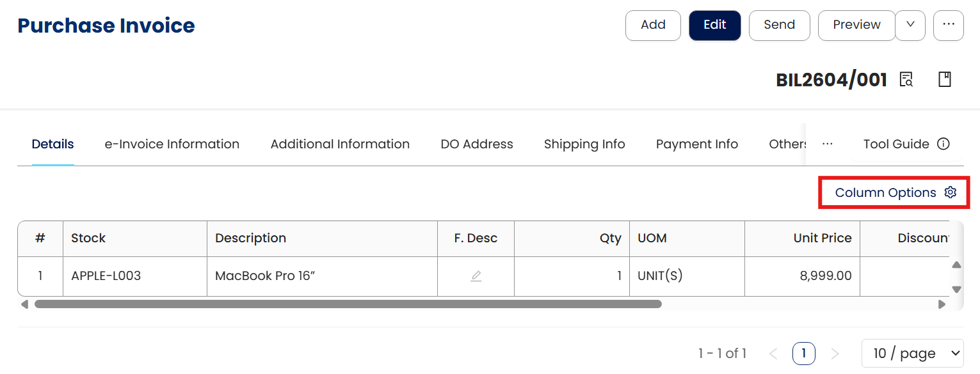Switch to the e-Invoice Information tab
This screenshot has height=374, width=980.
[x=172, y=144]
